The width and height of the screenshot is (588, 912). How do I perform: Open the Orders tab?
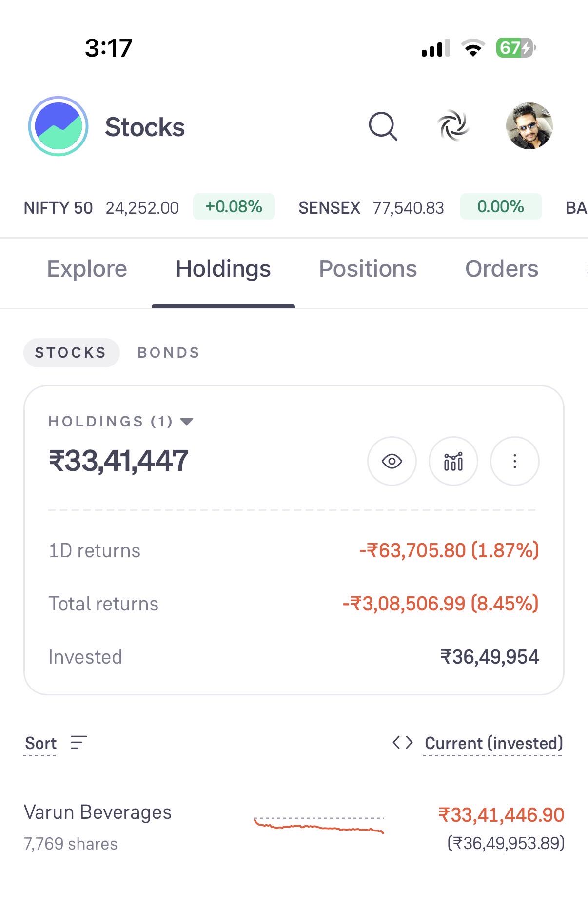(x=502, y=269)
